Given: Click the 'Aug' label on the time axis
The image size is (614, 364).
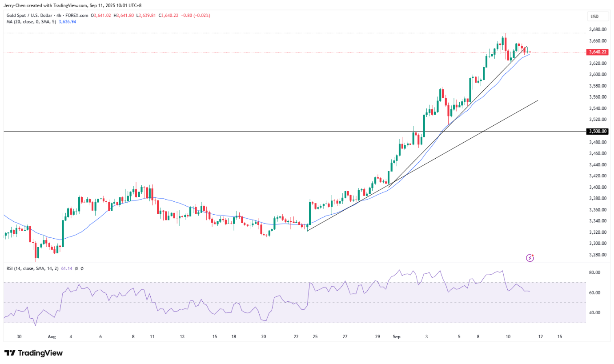Looking at the screenshot, I should [x=52, y=337].
